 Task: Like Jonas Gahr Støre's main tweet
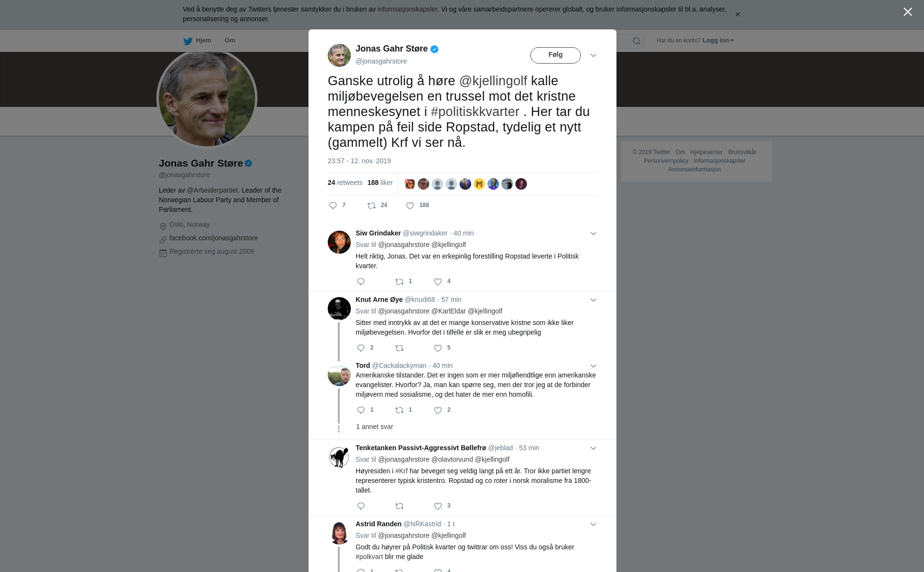pyautogui.click(x=410, y=206)
